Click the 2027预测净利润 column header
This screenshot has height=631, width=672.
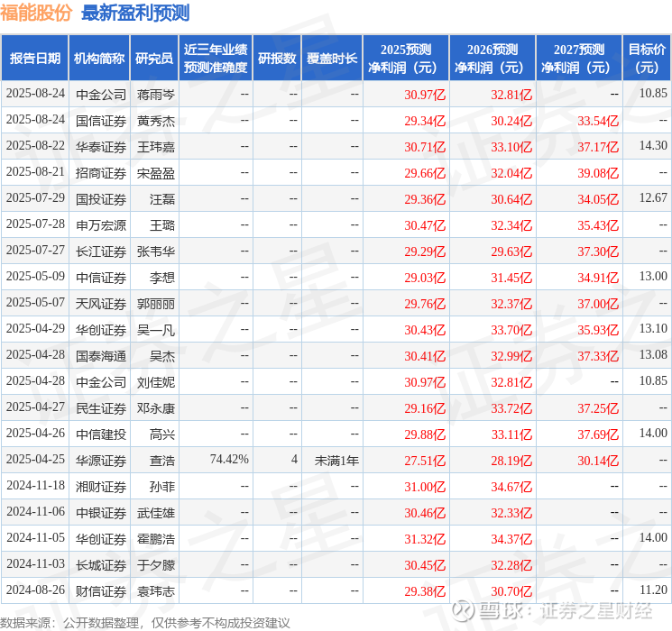coord(579,59)
